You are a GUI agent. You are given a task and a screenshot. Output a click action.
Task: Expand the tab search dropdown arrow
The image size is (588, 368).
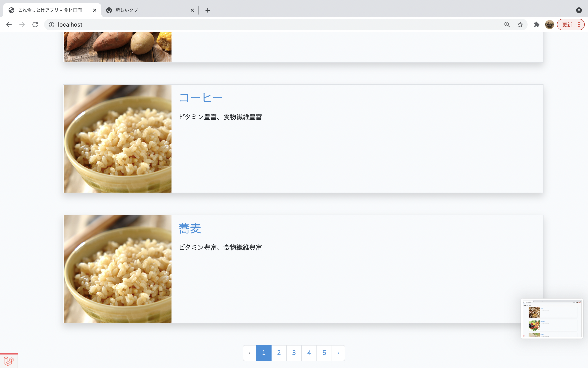click(x=579, y=10)
